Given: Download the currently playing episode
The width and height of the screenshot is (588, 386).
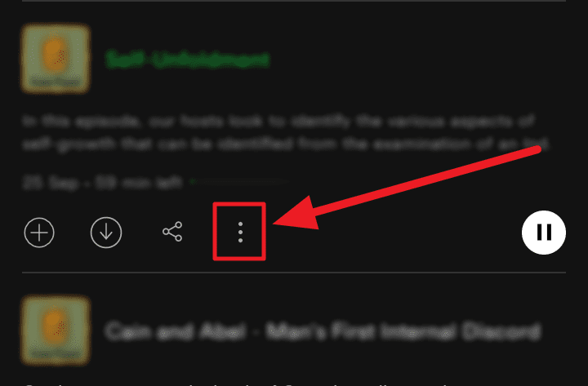Looking at the screenshot, I should click(106, 233).
